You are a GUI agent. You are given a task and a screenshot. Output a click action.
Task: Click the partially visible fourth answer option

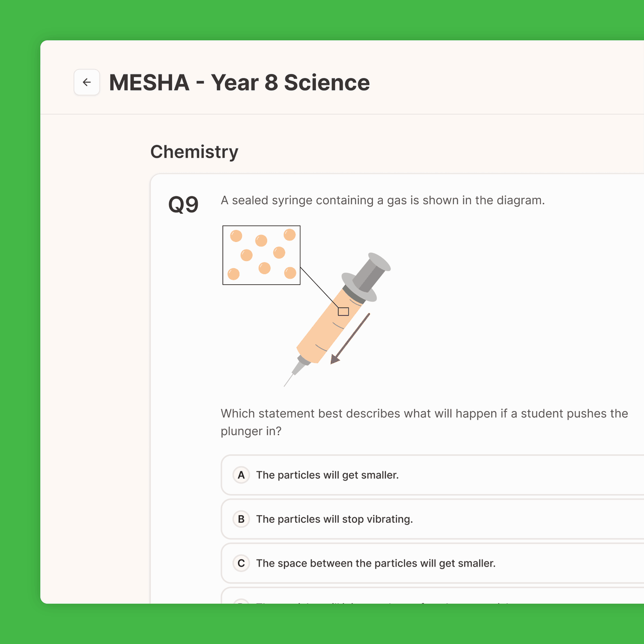[433, 596]
